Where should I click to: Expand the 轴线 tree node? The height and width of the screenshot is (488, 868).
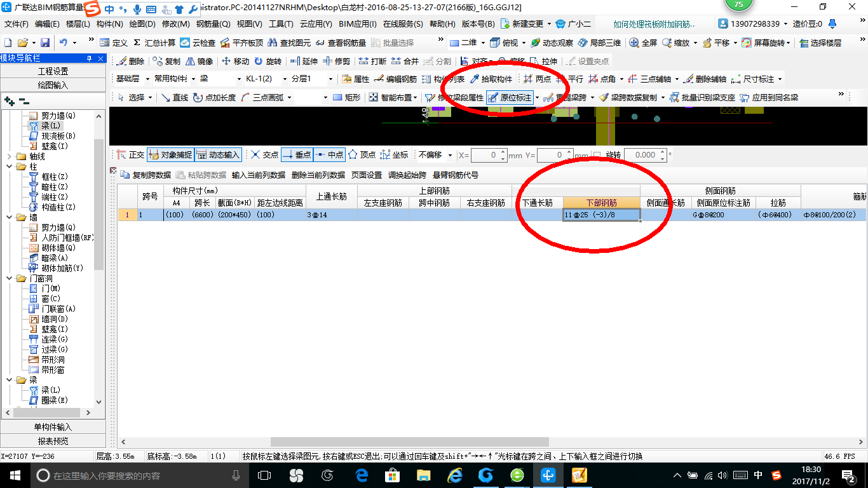coord(9,156)
